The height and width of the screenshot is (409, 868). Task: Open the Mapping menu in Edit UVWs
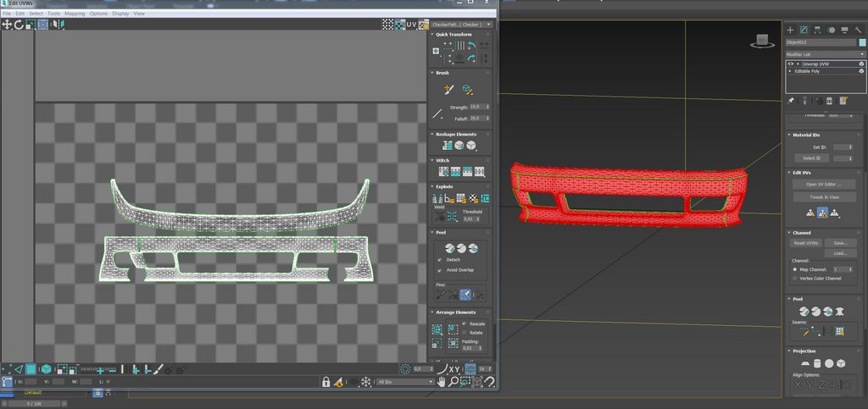coord(75,14)
